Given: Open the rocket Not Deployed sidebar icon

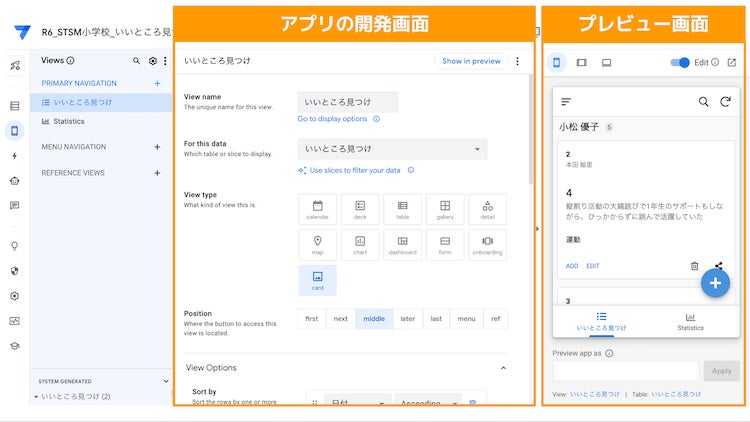Looking at the screenshot, I should (x=15, y=66).
